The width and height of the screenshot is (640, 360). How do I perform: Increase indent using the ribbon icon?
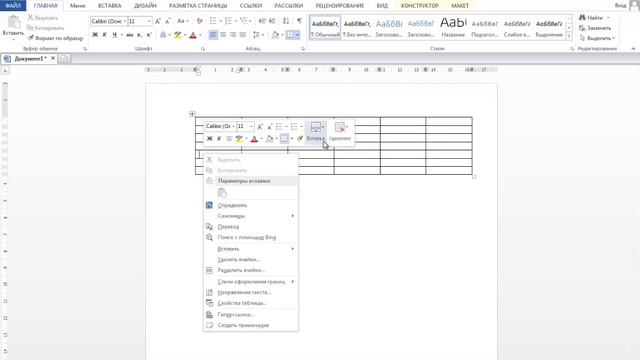[272, 21]
